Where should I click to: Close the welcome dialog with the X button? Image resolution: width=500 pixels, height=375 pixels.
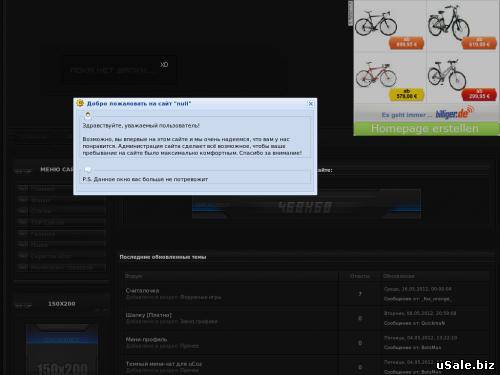coord(311,104)
